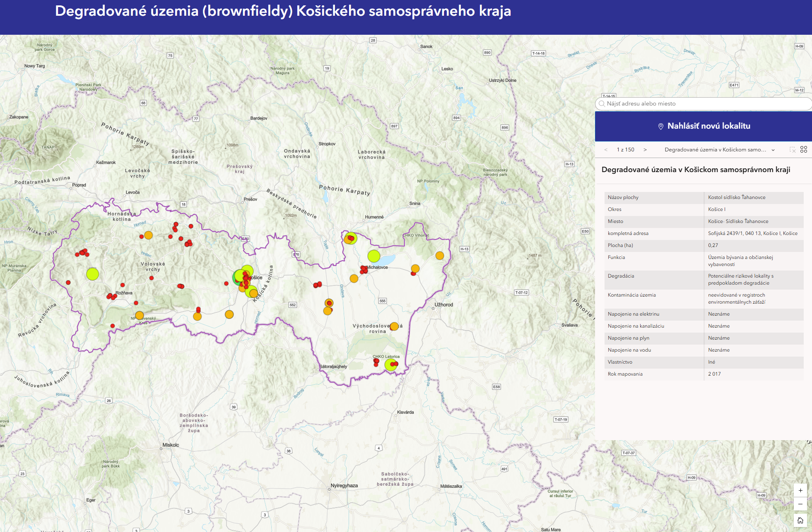Click Nahlásiť novú lokalitu button
Screen dimensions: 812x532
[704, 126]
